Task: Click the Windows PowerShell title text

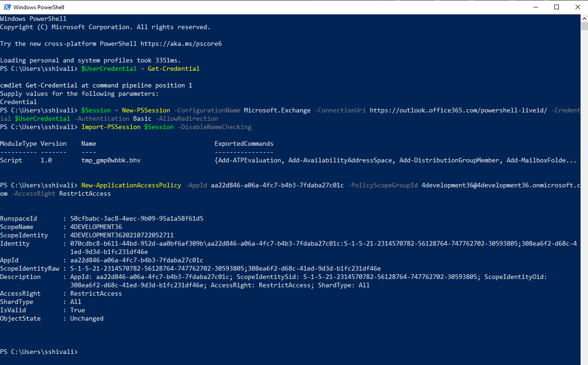Action: pyautogui.click(x=39, y=7)
